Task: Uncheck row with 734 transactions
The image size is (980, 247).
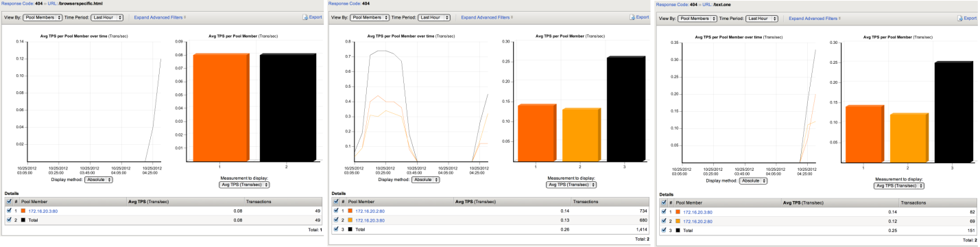Action: click(x=335, y=211)
